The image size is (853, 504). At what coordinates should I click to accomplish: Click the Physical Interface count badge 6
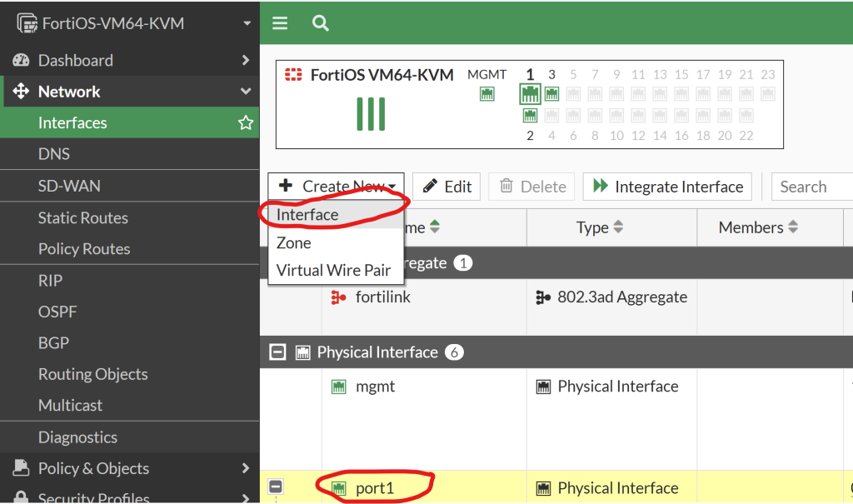454,352
